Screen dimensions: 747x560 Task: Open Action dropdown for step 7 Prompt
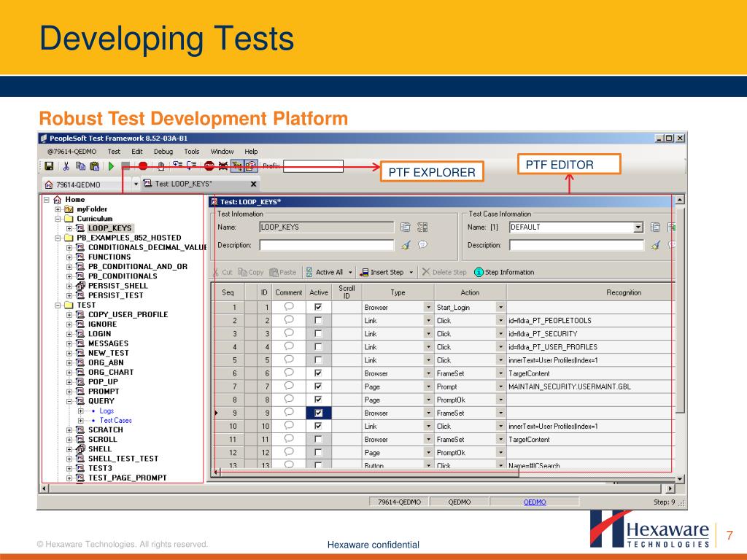point(500,386)
